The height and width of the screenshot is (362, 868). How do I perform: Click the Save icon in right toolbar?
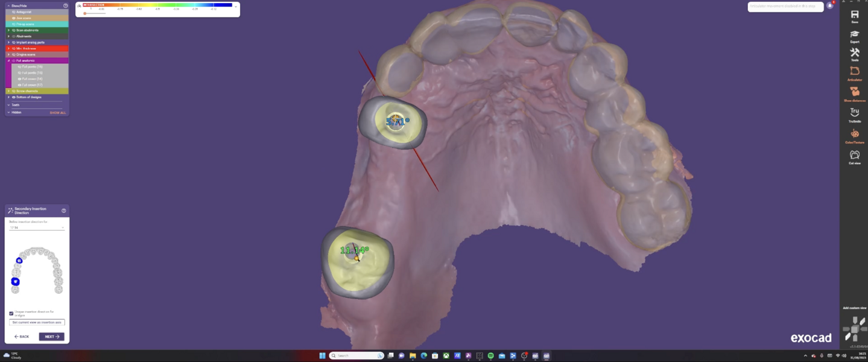click(x=854, y=15)
